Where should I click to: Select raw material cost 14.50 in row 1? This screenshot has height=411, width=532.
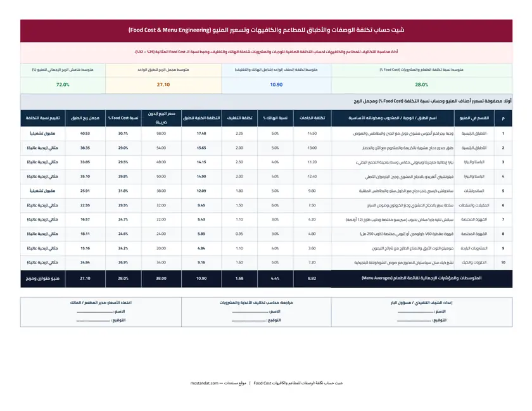[312, 134]
